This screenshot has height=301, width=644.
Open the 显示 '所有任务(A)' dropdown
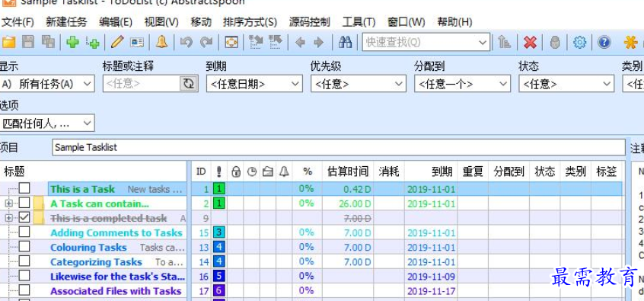(x=47, y=84)
